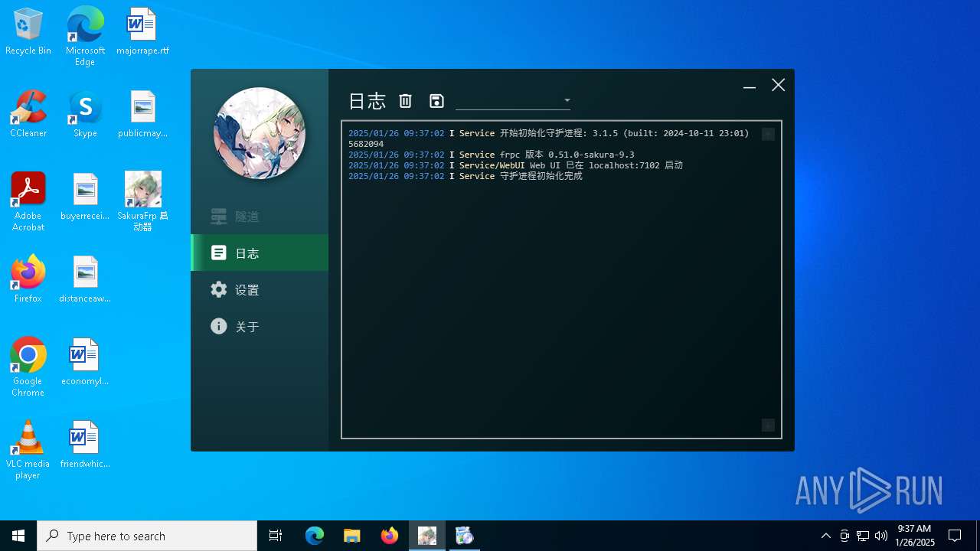Select the Skype desktop shortcut
Screen dimensions: 980x551
click(85, 115)
